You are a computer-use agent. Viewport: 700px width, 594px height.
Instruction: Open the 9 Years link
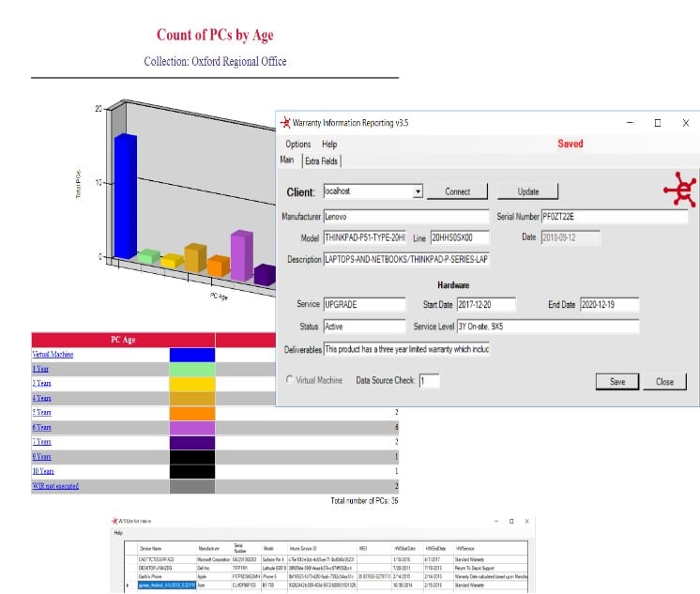(41, 456)
